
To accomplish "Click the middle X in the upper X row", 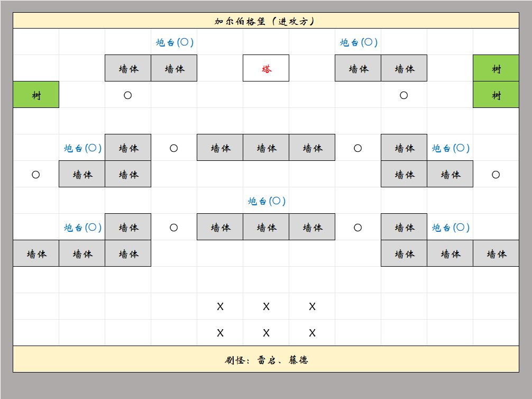I will point(267,306).
